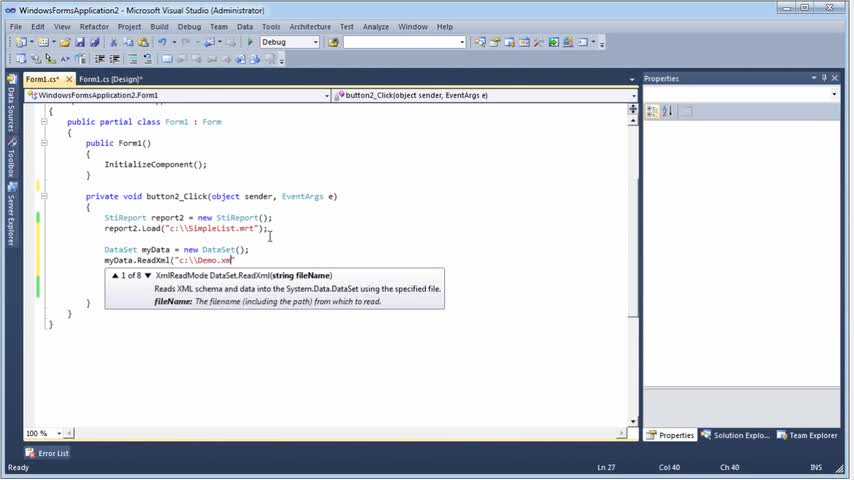This screenshot has height=480, width=854.
Task: Start debugging with the green play icon
Action: [x=250, y=42]
